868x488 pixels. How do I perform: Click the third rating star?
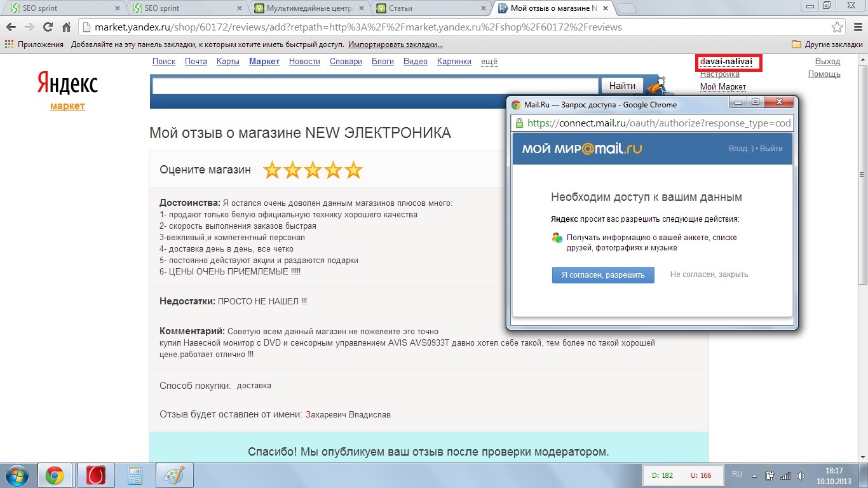pos(313,170)
